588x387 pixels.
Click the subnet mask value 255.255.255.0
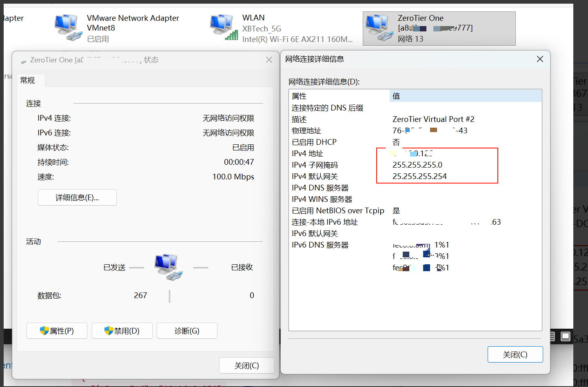click(x=417, y=165)
